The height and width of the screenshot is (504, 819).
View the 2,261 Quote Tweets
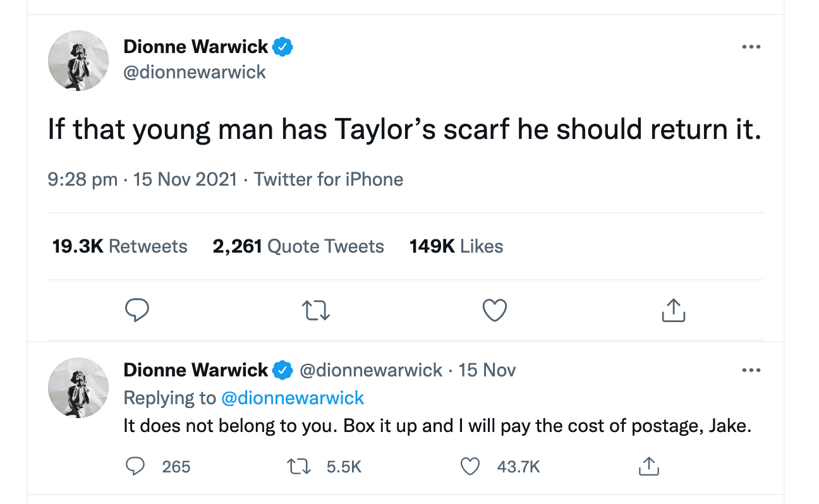(x=298, y=246)
